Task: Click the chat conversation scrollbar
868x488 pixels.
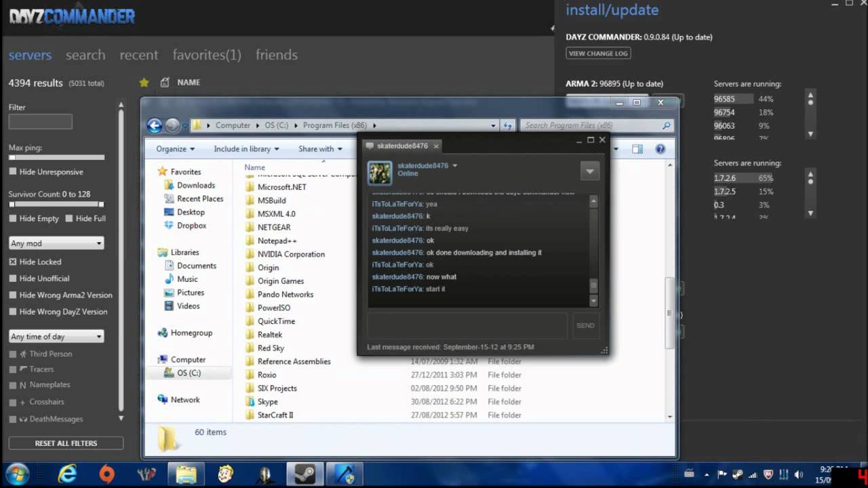Action: point(593,251)
